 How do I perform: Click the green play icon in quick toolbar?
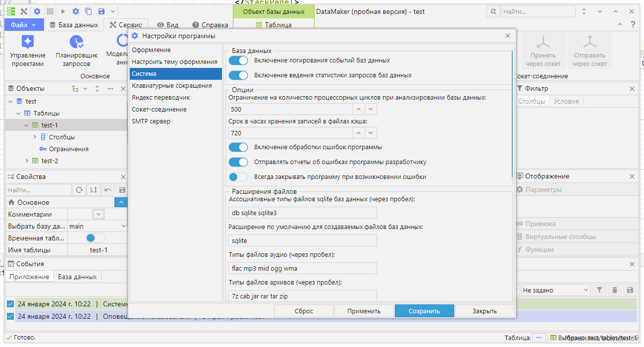[63, 11]
